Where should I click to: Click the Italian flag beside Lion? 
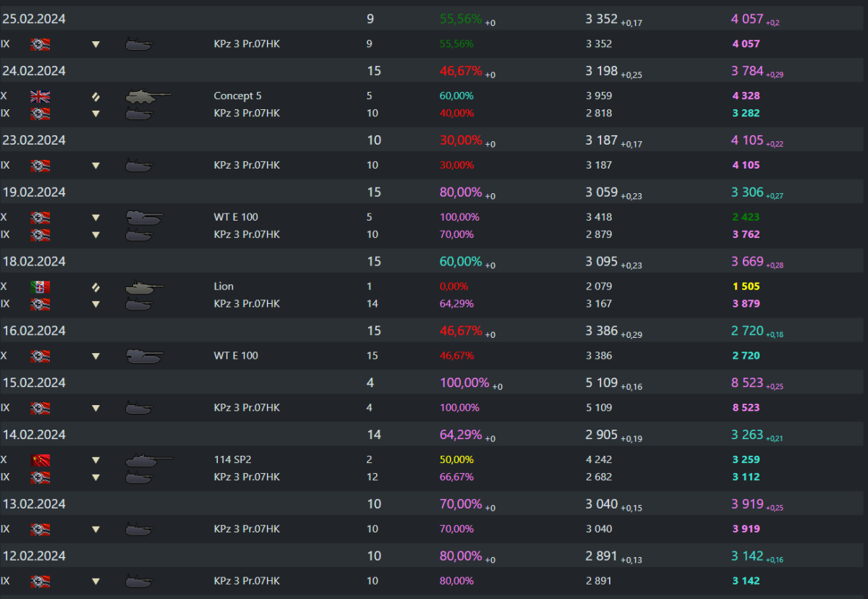[x=40, y=286]
